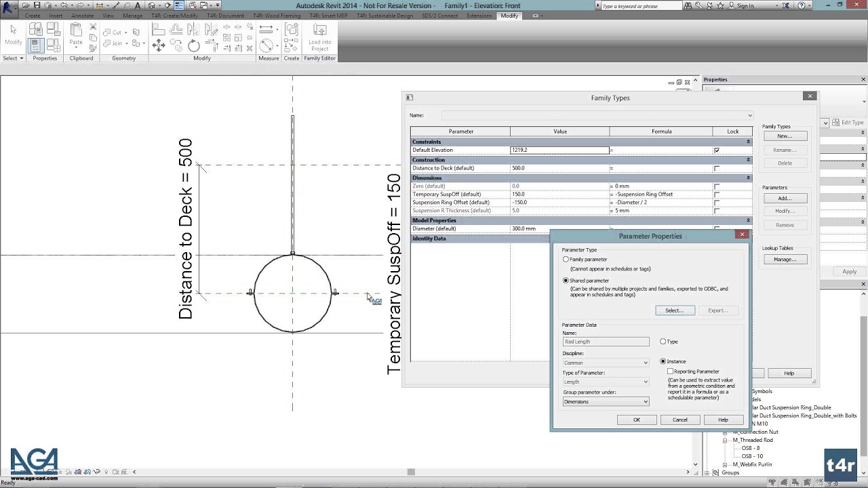Click the horizontal scrollbar thumb of drawing view
Viewport: 868px width, 488px height.
coord(410,472)
